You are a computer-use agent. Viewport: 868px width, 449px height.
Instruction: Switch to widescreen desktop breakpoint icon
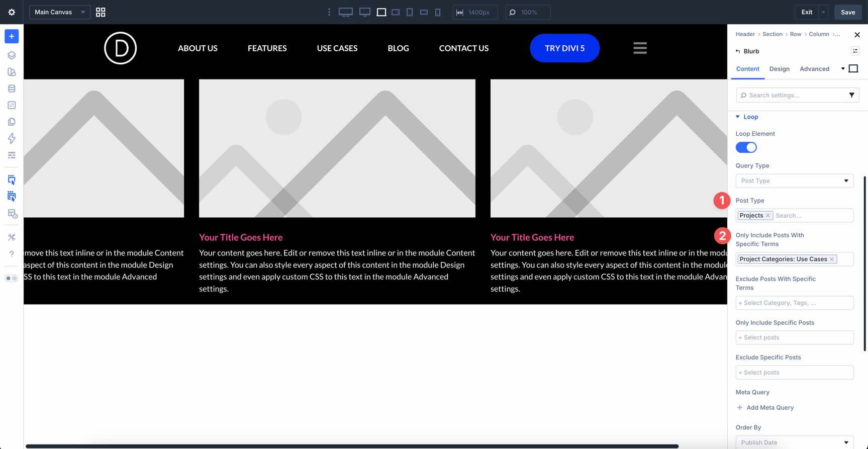coord(365,12)
